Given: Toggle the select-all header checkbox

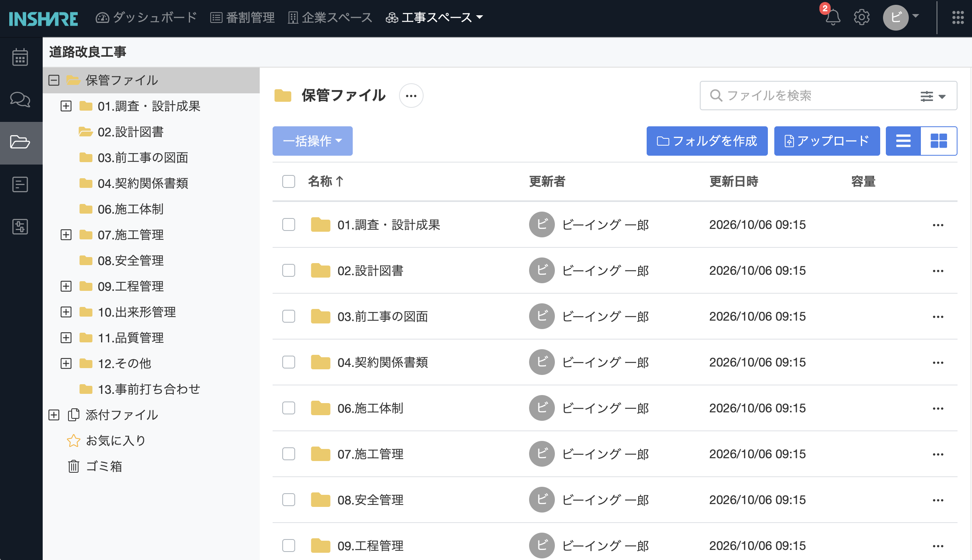Looking at the screenshot, I should (289, 181).
